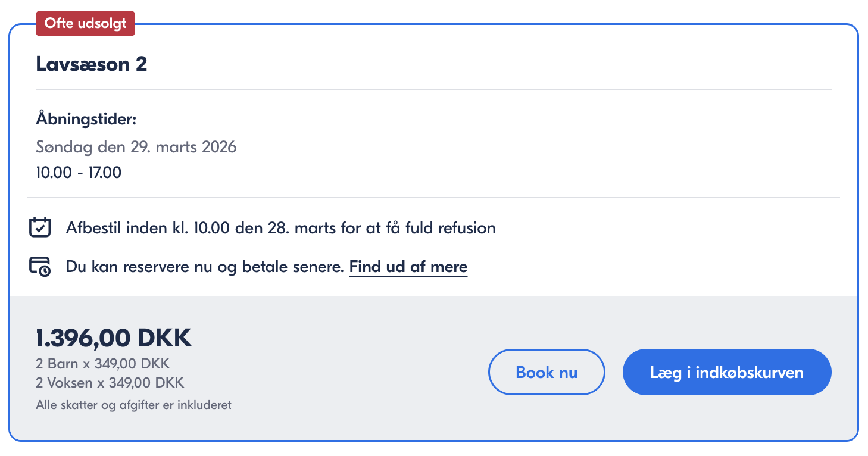Click the date "Søndag den 29. marts 2026"
Viewport: 868px width, 456px height.
[x=136, y=146]
